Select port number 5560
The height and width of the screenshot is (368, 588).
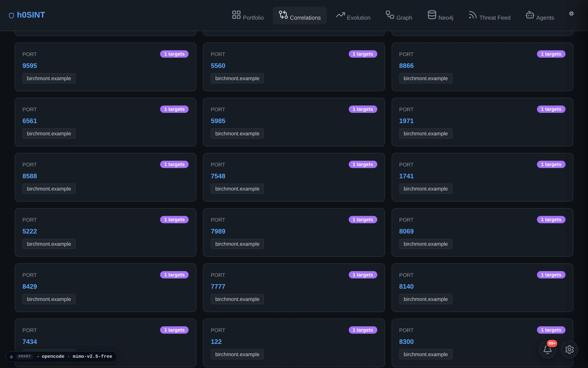[x=218, y=66]
